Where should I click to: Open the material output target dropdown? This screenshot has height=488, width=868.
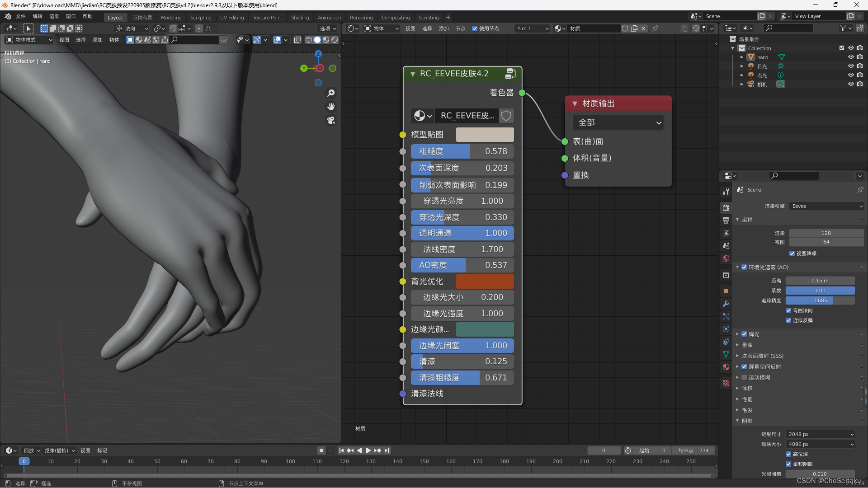(x=618, y=122)
